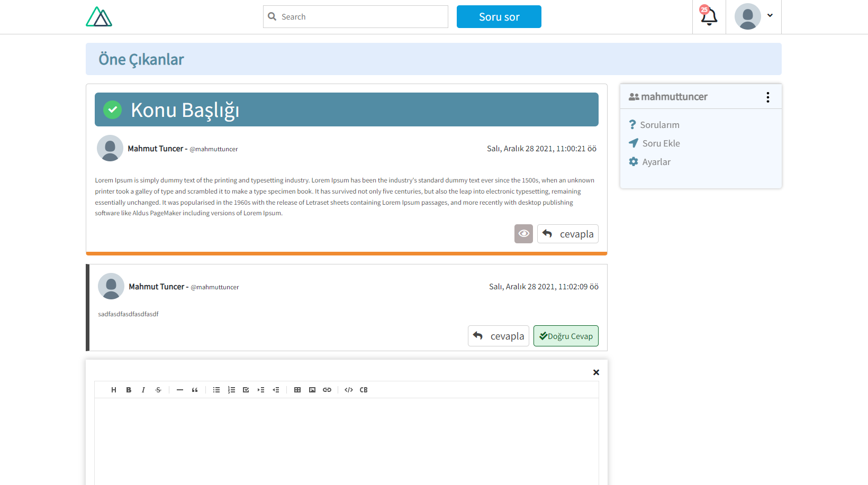Viewport: 868px width, 485px height.
Task: Insert inline code in editor
Action: pos(349,390)
